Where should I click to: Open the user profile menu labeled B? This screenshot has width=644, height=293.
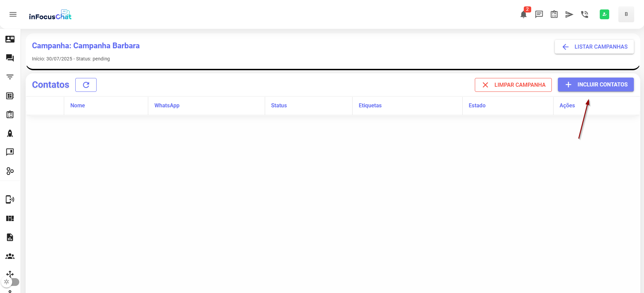click(x=626, y=15)
